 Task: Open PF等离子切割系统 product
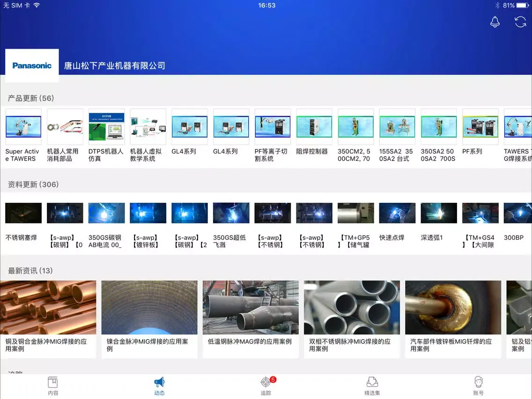click(273, 127)
